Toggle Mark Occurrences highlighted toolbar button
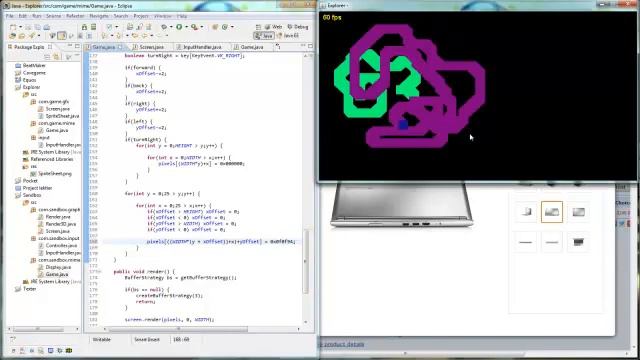The image size is (640, 360). pyautogui.click(x=62, y=36)
